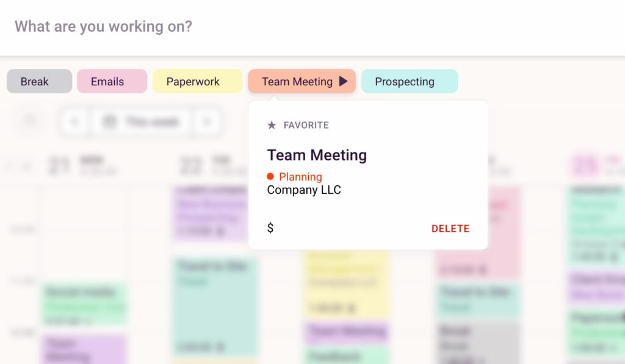625x364 pixels.
Task: Click the orange Planning project dot
Action: tap(270, 176)
